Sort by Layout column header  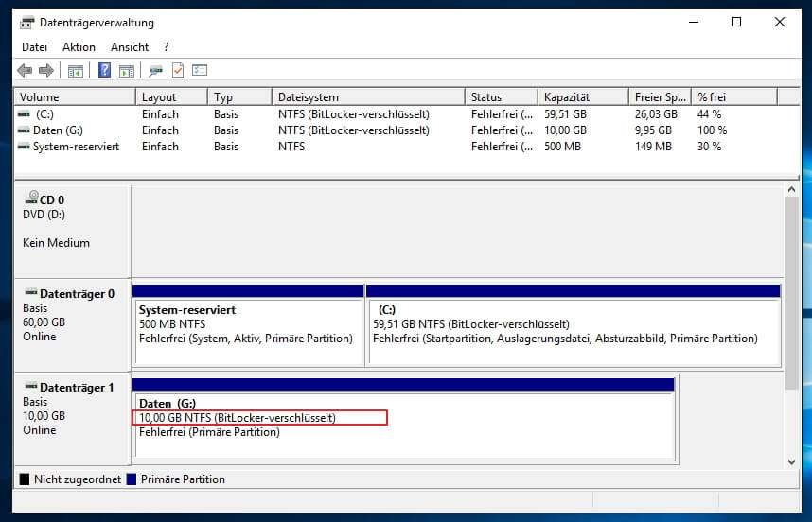click(x=171, y=97)
